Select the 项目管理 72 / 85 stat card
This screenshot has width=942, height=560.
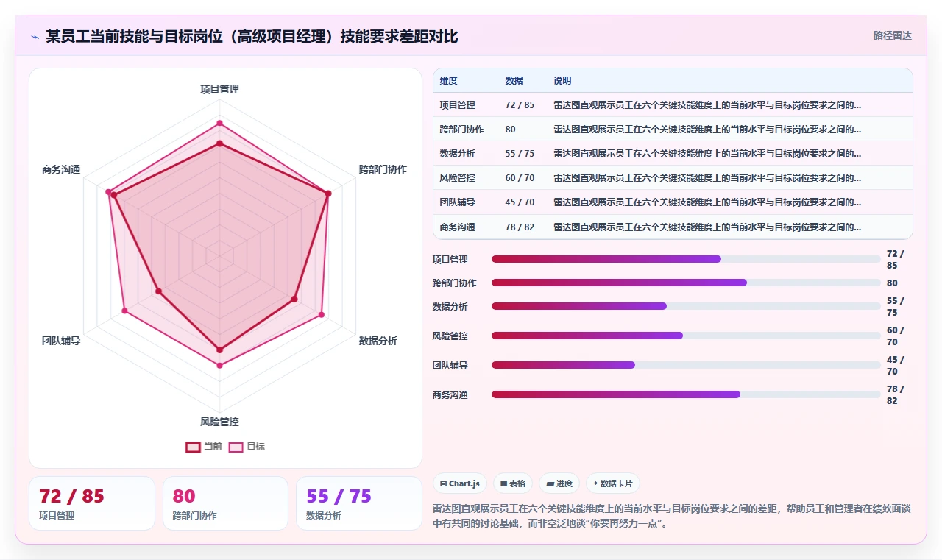click(x=92, y=503)
